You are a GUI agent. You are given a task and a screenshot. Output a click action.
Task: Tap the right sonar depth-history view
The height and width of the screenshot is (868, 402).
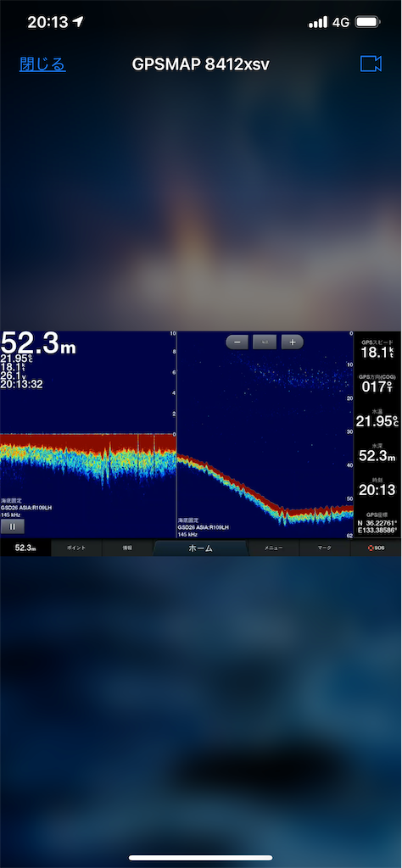point(265,435)
